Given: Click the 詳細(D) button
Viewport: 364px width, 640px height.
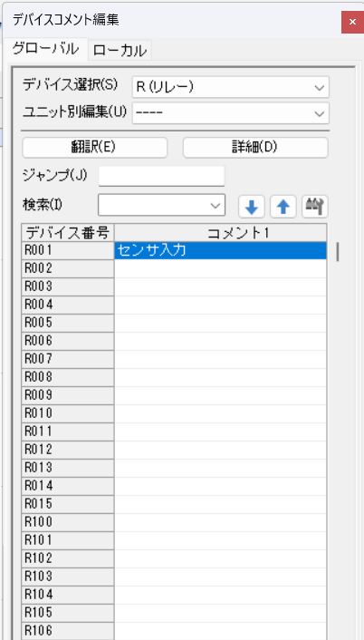Looking at the screenshot, I should pyautogui.click(x=255, y=148).
